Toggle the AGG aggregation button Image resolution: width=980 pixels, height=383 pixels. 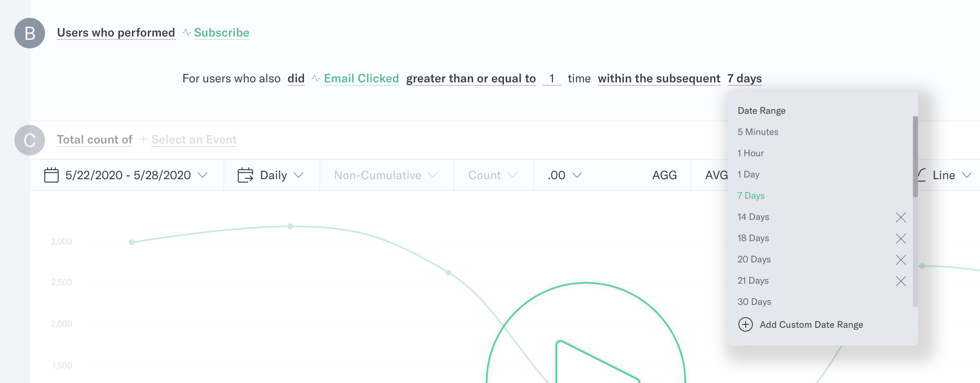point(665,175)
